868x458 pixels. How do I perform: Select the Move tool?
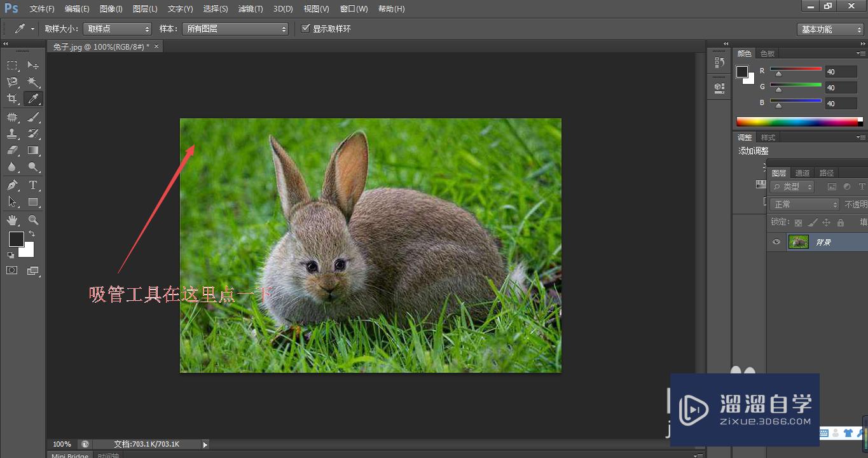[33, 66]
